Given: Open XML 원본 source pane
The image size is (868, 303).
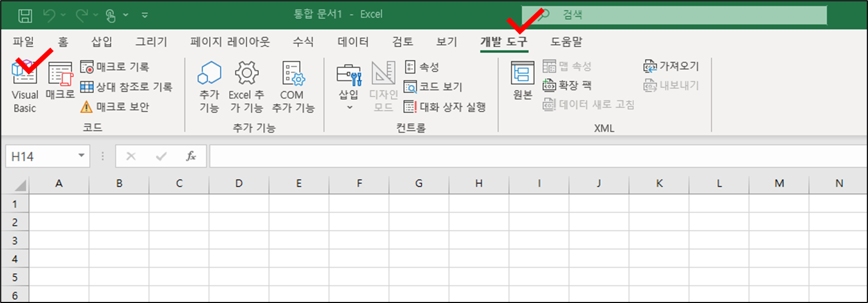Looking at the screenshot, I should click(523, 81).
